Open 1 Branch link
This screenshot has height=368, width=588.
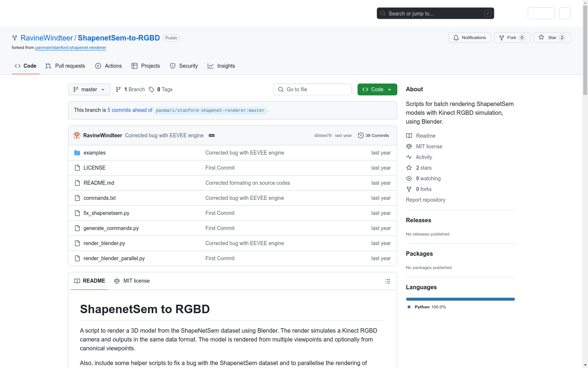pyautogui.click(x=130, y=89)
